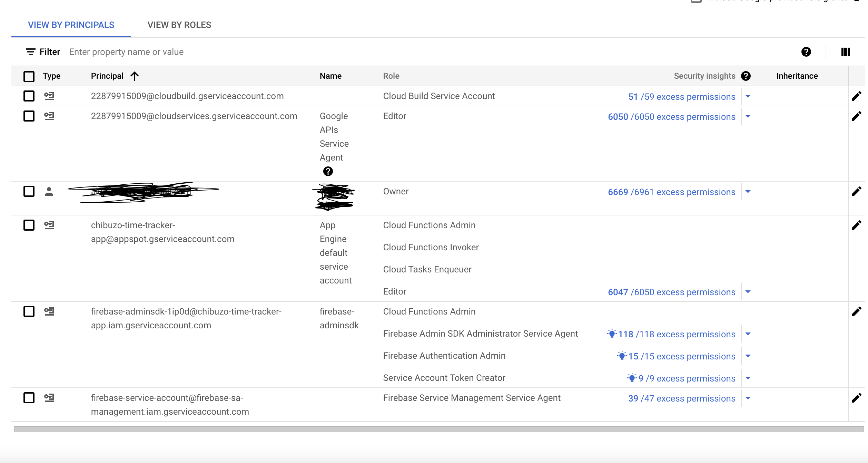This screenshot has width=868, height=463.
Task: Expand dropdown next to 118/118 permissions
Action: pyautogui.click(x=748, y=334)
